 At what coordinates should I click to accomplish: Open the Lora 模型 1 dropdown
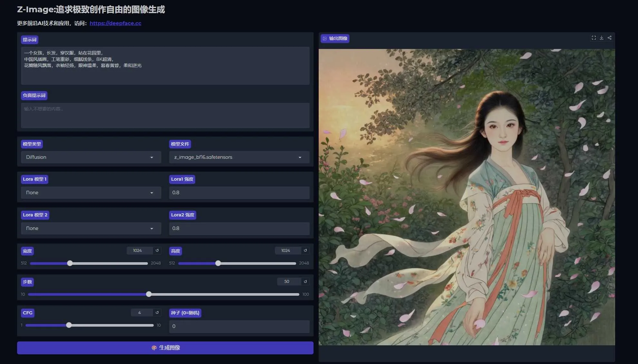(91, 193)
